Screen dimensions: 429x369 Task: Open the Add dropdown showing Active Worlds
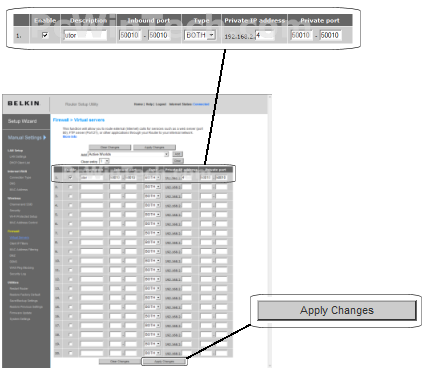[128, 154]
